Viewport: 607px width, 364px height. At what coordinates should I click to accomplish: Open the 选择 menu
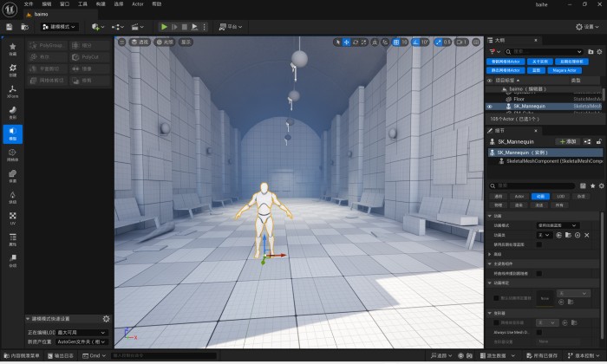[x=119, y=3]
